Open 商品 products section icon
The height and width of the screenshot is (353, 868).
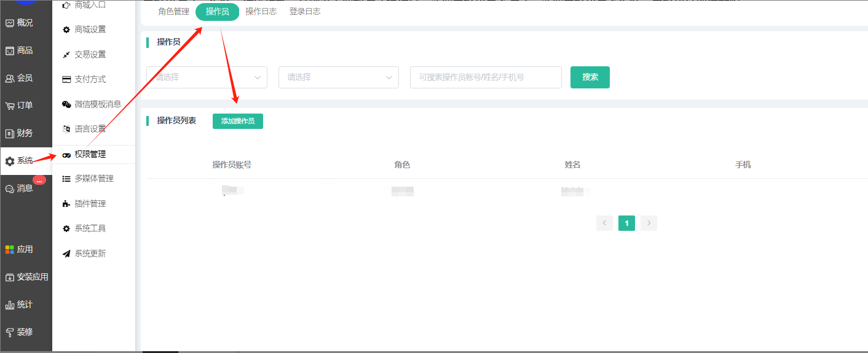pos(10,51)
